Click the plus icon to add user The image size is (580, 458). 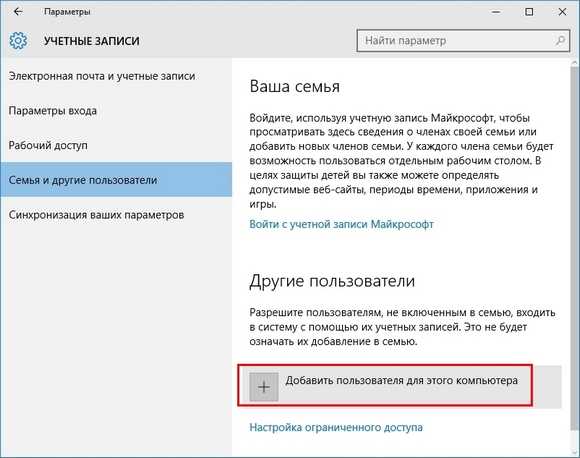(264, 387)
